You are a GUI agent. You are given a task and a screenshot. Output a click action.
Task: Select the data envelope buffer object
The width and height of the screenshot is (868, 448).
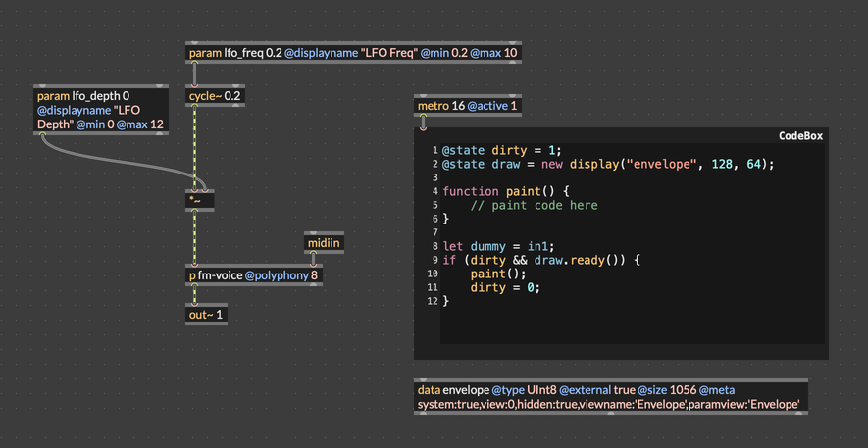pyautogui.click(x=610, y=396)
